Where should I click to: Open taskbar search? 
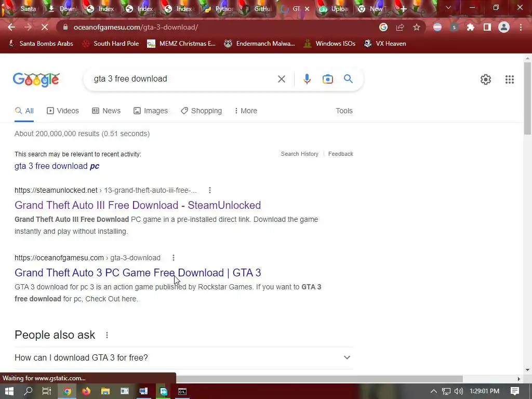coord(28,391)
